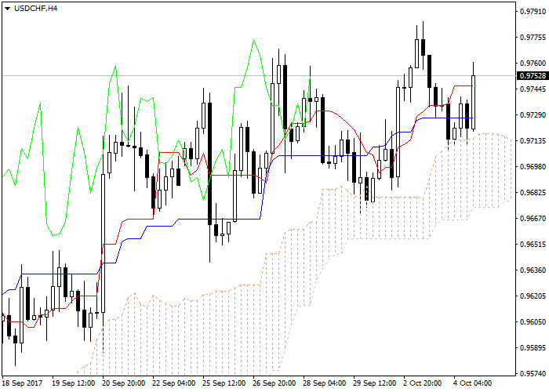Screen dimensions: 549x392
Task: Click price axis label 0.96825
Action: click(533, 193)
